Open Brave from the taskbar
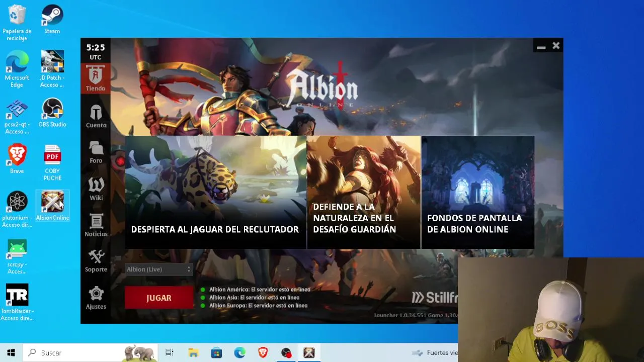This screenshot has width=644, height=362. pos(263,353)
